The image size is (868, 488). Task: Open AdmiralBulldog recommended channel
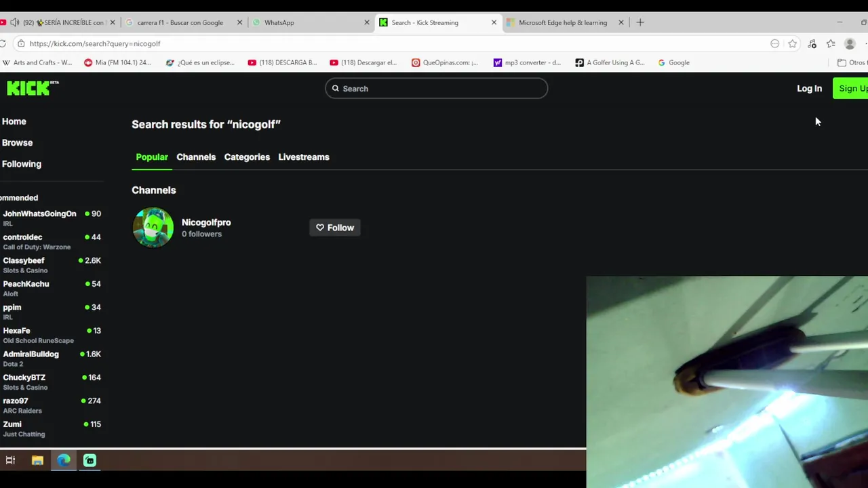point(52,358)
